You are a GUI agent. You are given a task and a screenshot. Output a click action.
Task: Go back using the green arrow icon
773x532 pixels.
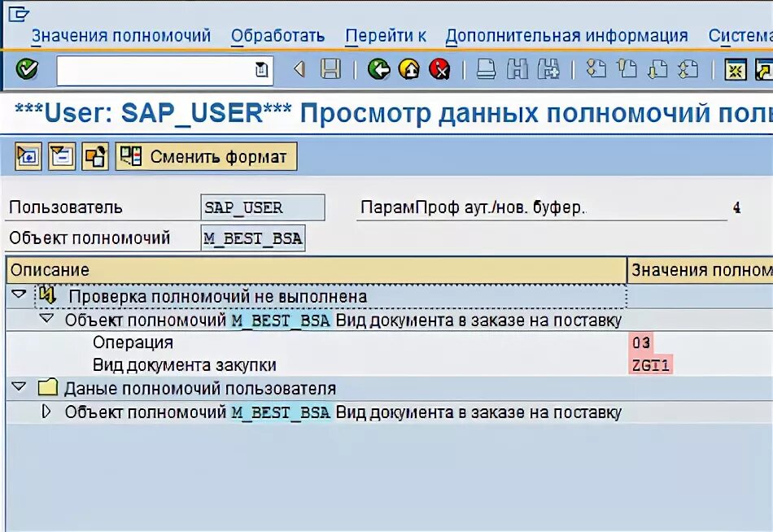(379, 70)
